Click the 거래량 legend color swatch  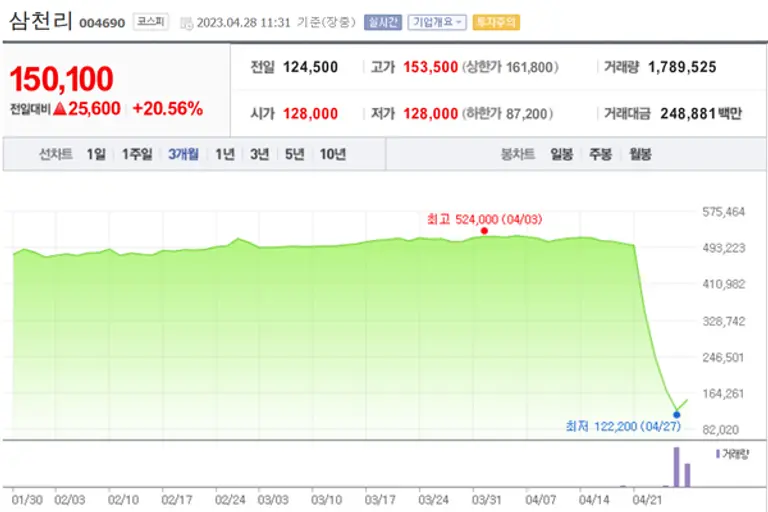pyautogui.click(x=717, y=454)
